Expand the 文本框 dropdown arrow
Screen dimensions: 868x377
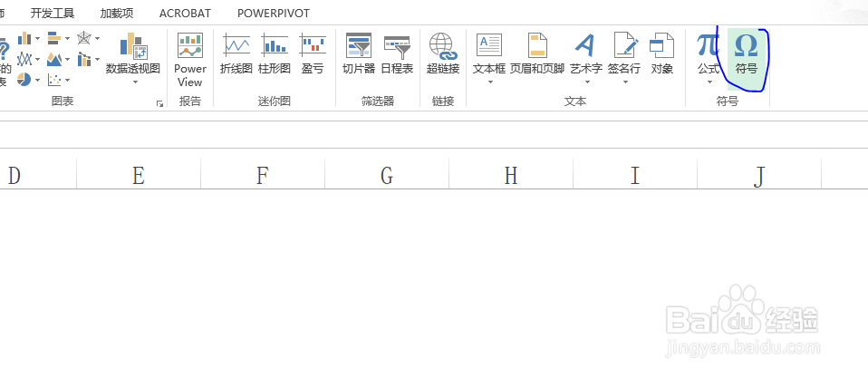(489, 82)
